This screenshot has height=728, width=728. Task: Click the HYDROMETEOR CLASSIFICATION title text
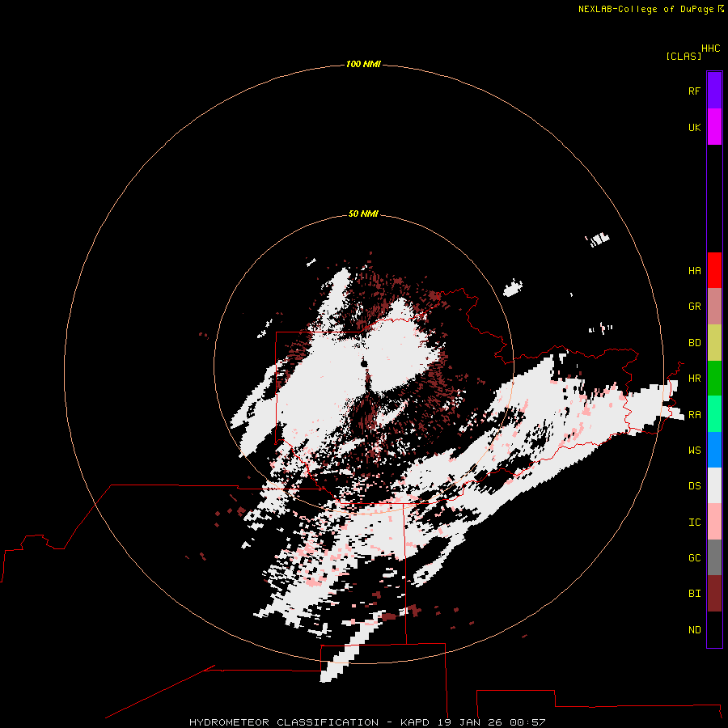point(284,722)
